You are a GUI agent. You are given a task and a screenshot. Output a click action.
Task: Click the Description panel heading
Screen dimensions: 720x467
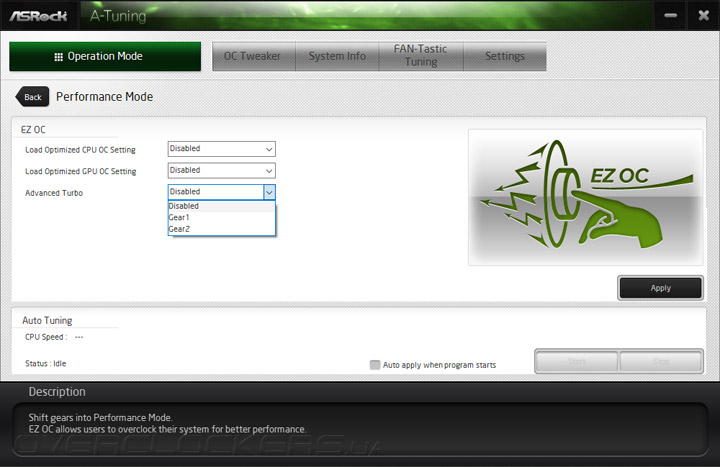(x=57, y=392)
